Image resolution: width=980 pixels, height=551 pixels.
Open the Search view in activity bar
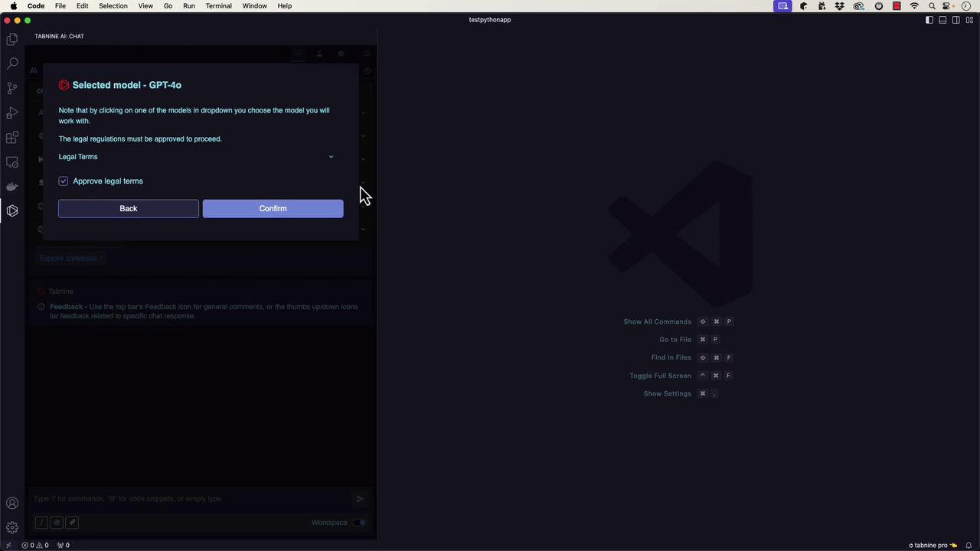click(x=12, y=64)
